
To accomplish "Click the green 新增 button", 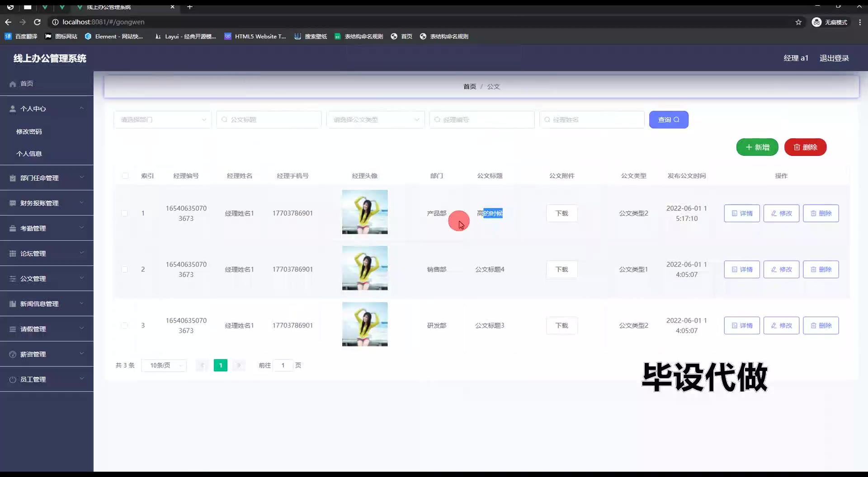I will point(757,147).
